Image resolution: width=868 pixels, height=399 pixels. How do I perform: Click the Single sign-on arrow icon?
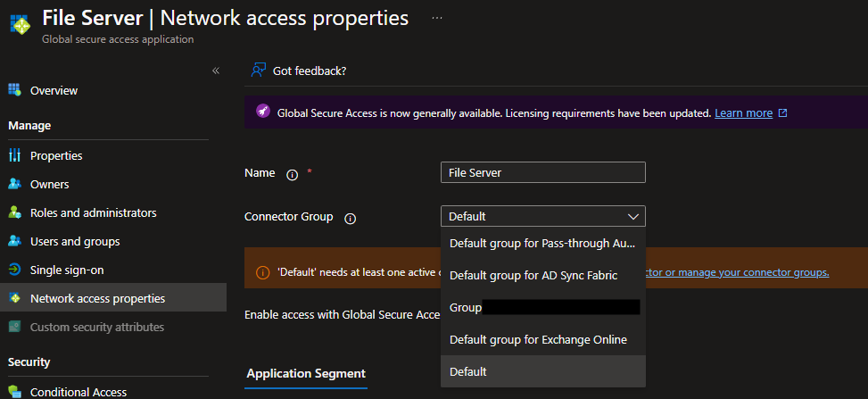pyautogui.click(x=14, y=270)
